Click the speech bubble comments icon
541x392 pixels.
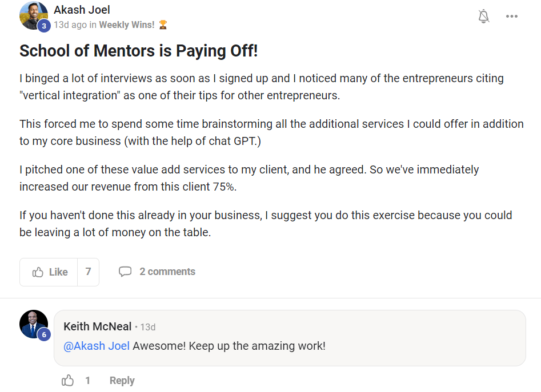pyautogui.click(x=125, y=272)
